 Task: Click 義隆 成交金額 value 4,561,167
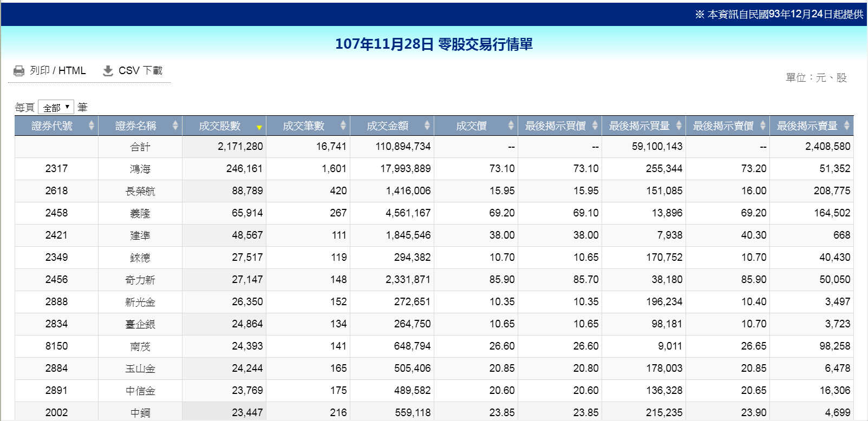tap(408, 213)
